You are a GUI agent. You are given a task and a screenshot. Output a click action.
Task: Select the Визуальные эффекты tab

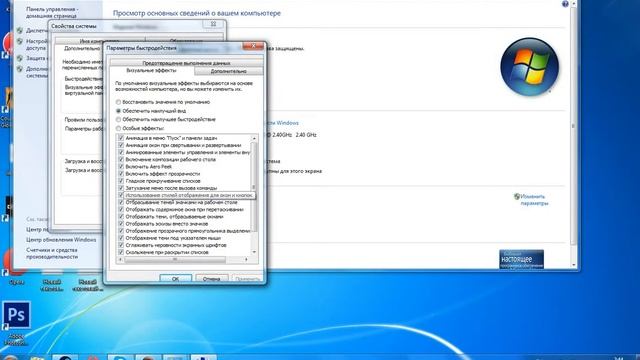(x=151, y=71)
